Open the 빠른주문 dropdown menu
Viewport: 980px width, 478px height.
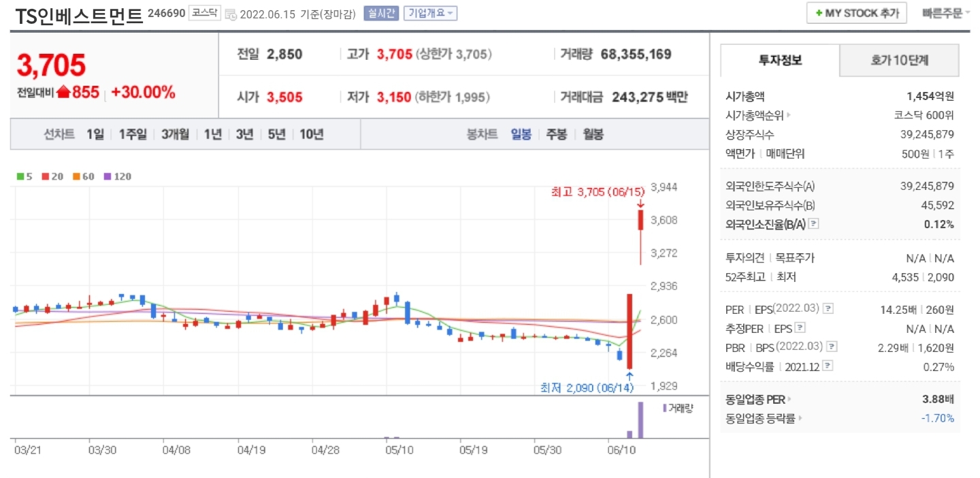[946, 13]
